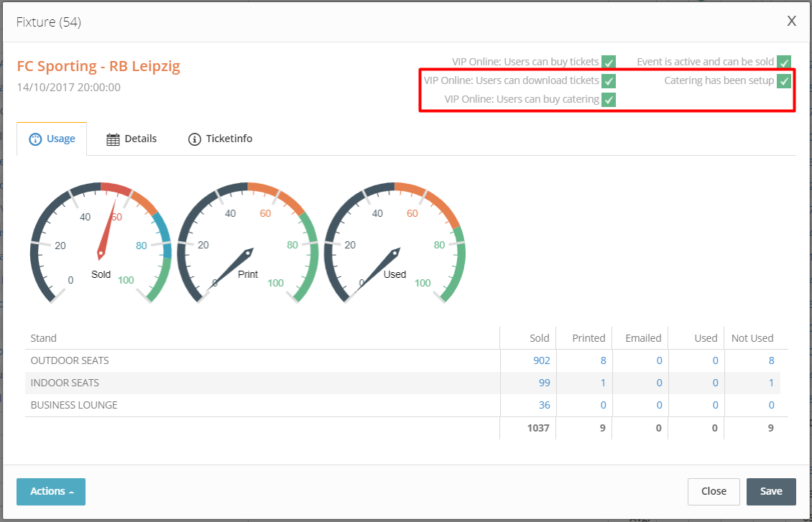Click the Print gauge
Screen dimensions: 812x522
tap(247, 242)
